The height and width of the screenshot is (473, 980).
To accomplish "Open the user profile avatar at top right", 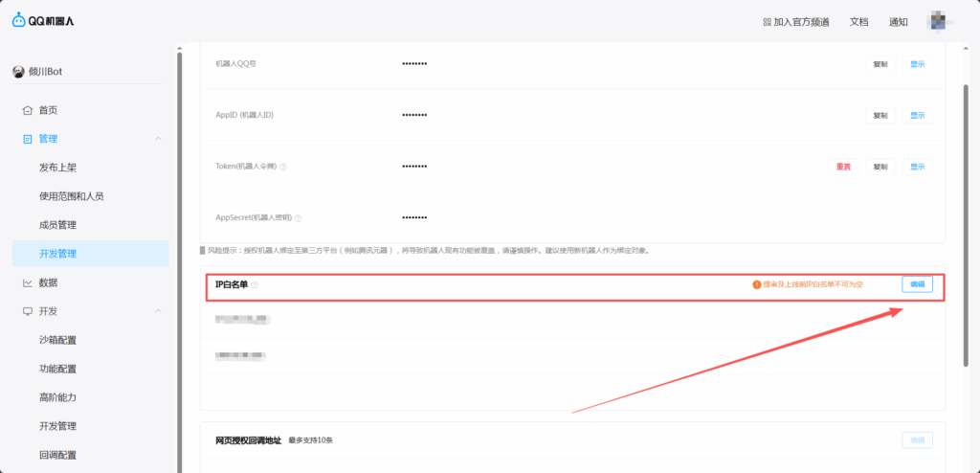I will [940, 21].
